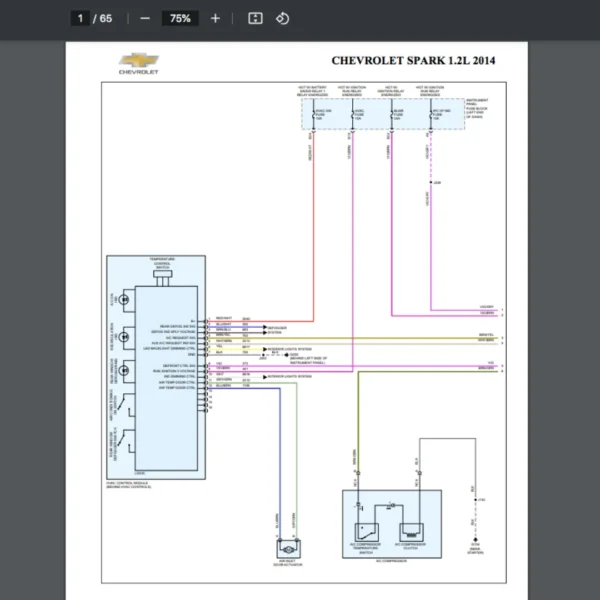600x600 pixels.
Task: Click the A/C COMPRESSOR CLUTCH label
Action: point(410,546)
